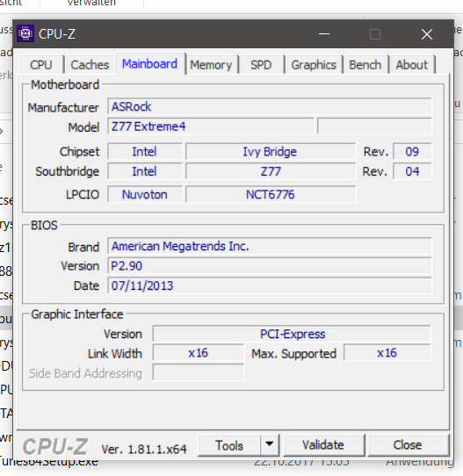The image size is (463, 476).
Task: Click the Close button at bottom
Action: 408,445
